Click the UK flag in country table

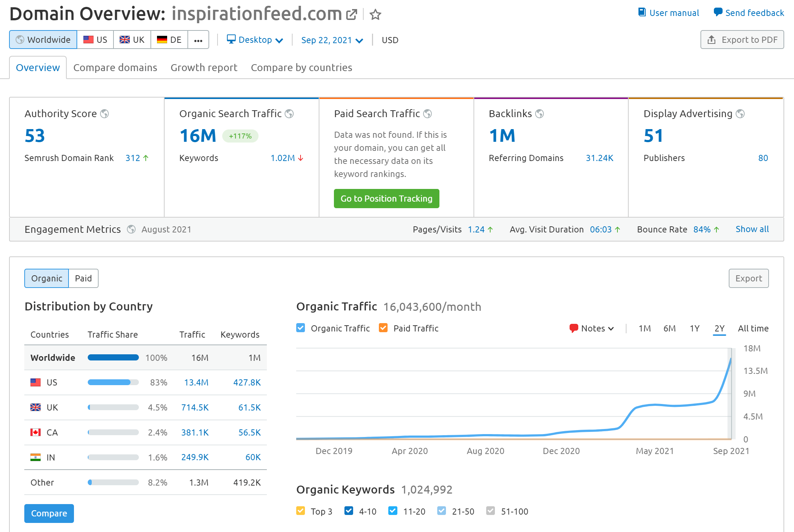[36, 407]
